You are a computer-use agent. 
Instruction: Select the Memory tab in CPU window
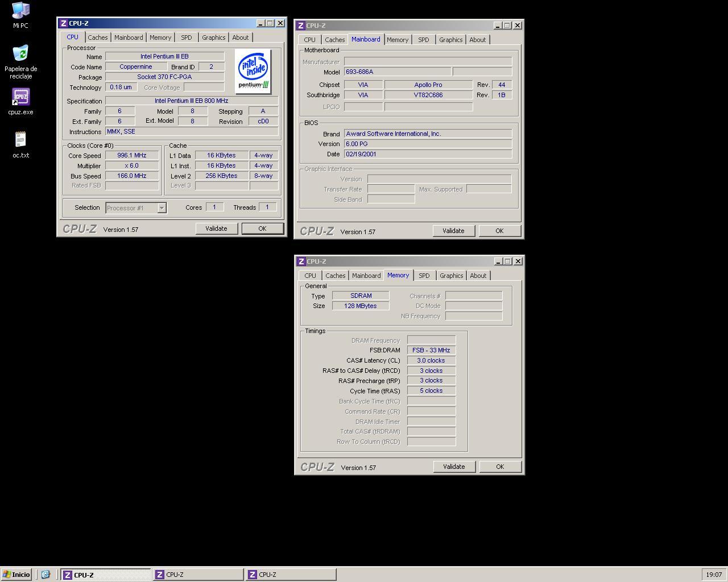(160, 38)
